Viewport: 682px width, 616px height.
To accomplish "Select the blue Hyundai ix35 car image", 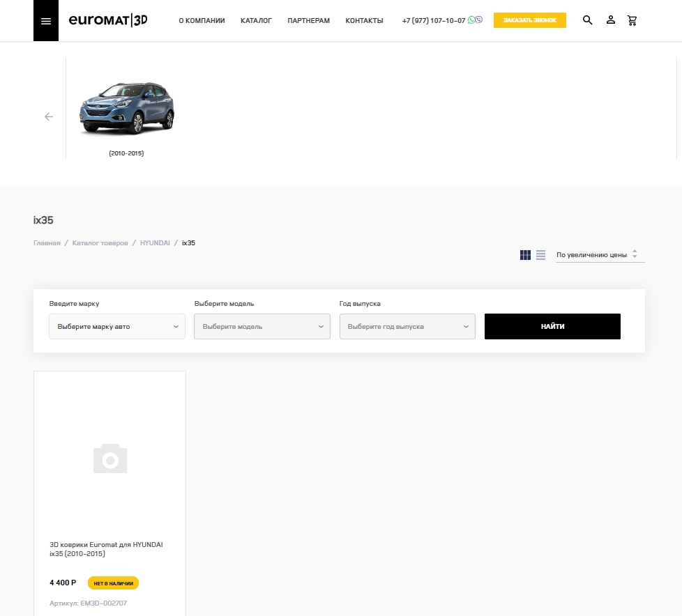I will (127, 107).
